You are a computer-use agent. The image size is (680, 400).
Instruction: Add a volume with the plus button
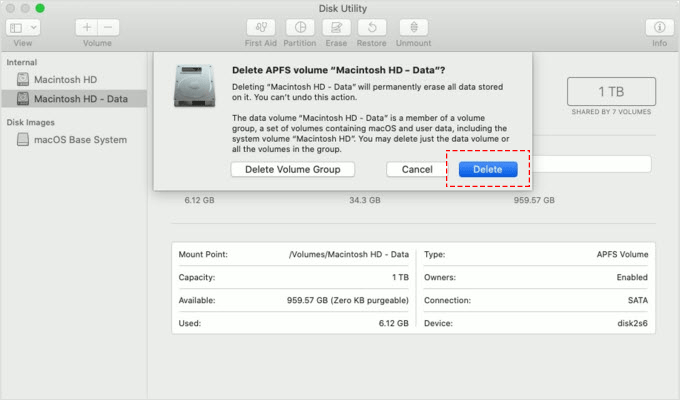click(87, 28)
